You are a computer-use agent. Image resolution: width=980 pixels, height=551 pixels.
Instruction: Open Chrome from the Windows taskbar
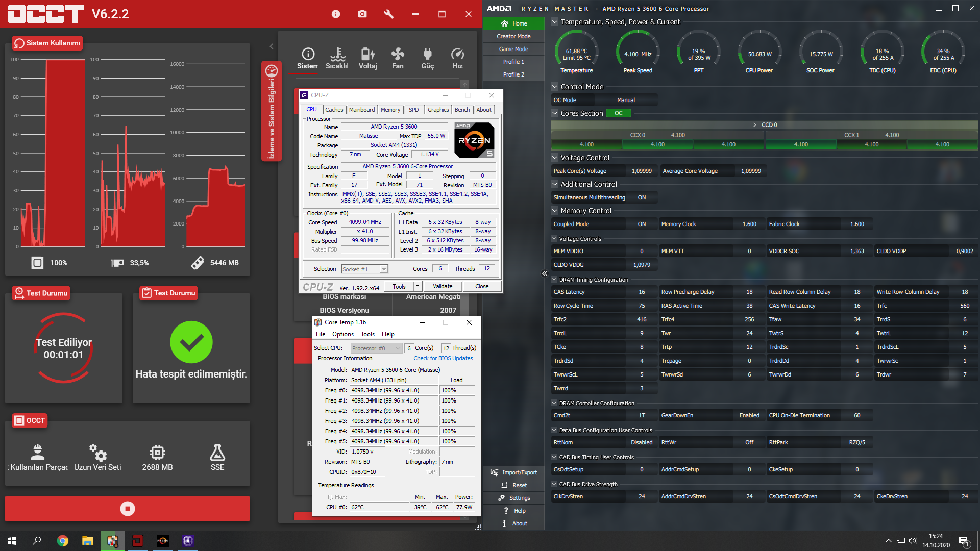click(x=63, y=541)
